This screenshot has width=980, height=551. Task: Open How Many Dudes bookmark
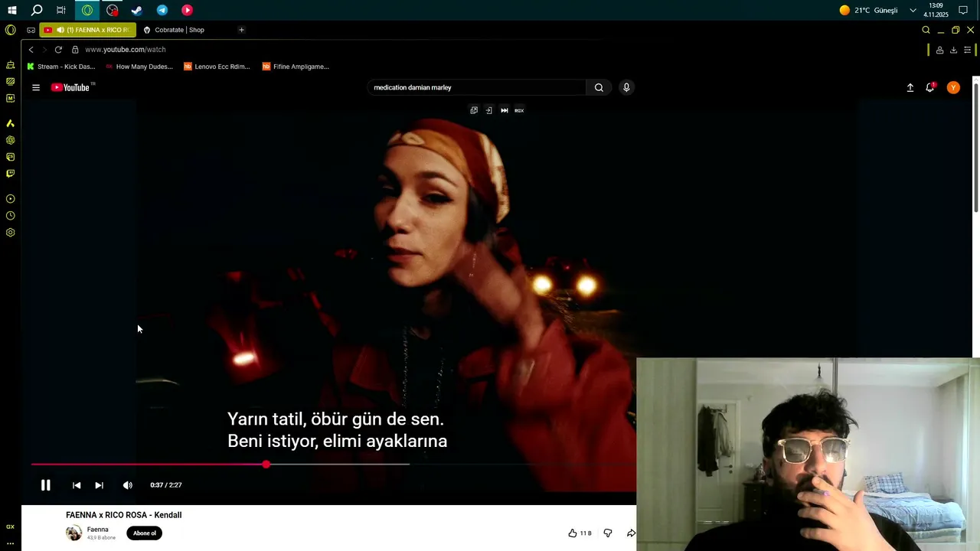click(x=139, y=67)
